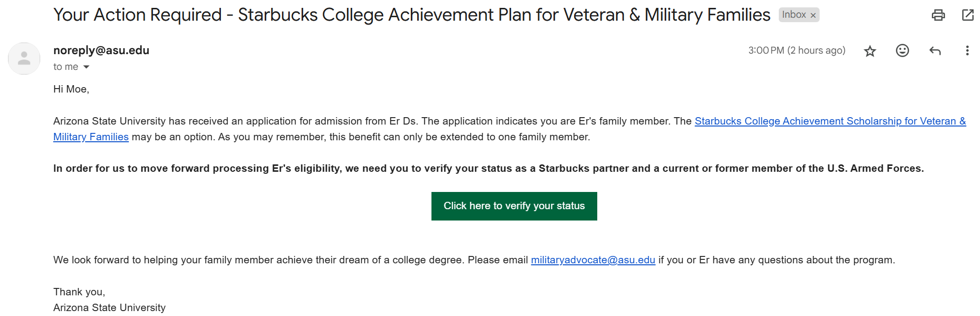Click the Your Action Required subject line

412,15
